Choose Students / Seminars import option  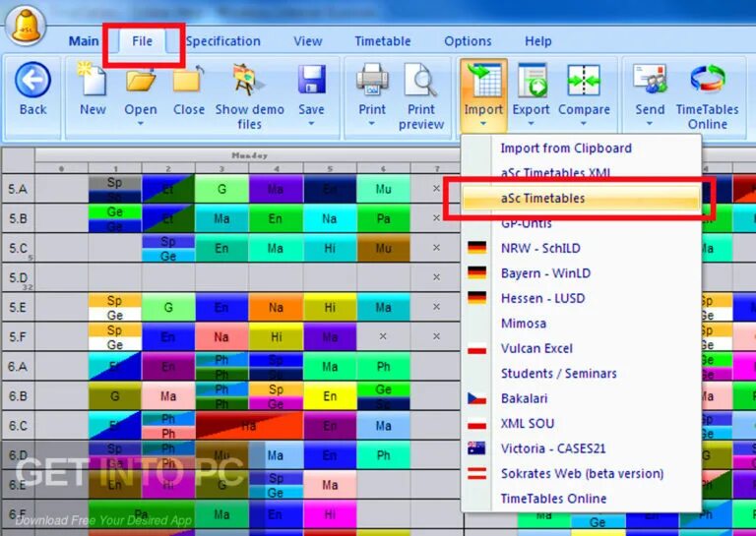click(581, 374)
